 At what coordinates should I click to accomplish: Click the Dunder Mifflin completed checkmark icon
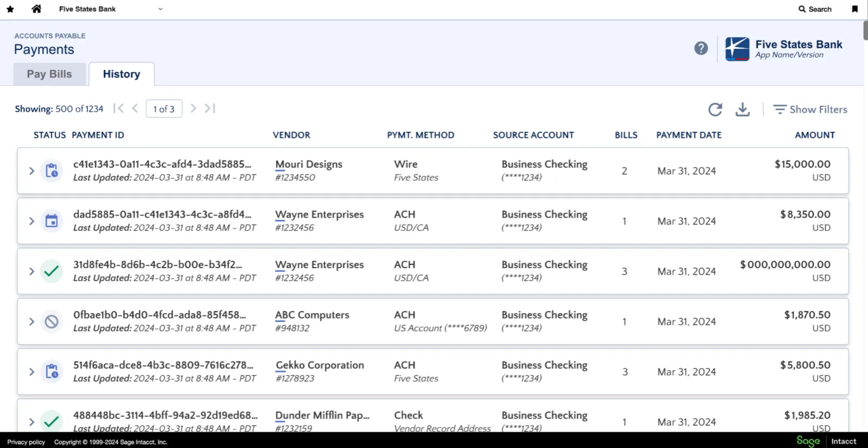pos(52,421)
